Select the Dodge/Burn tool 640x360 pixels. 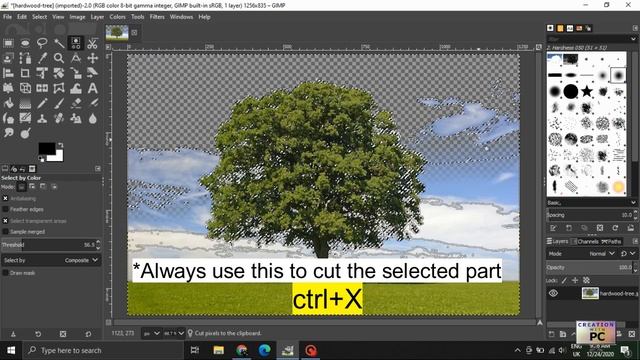[25, 133]
